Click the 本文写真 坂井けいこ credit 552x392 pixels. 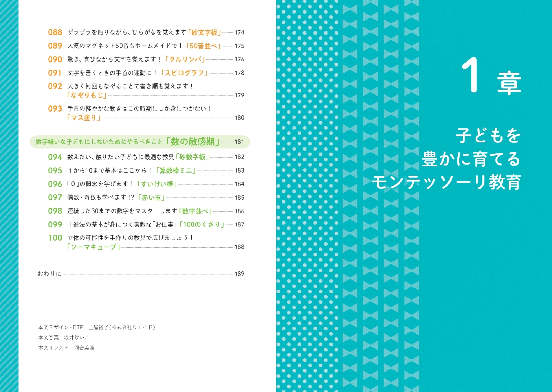point(63,338)
